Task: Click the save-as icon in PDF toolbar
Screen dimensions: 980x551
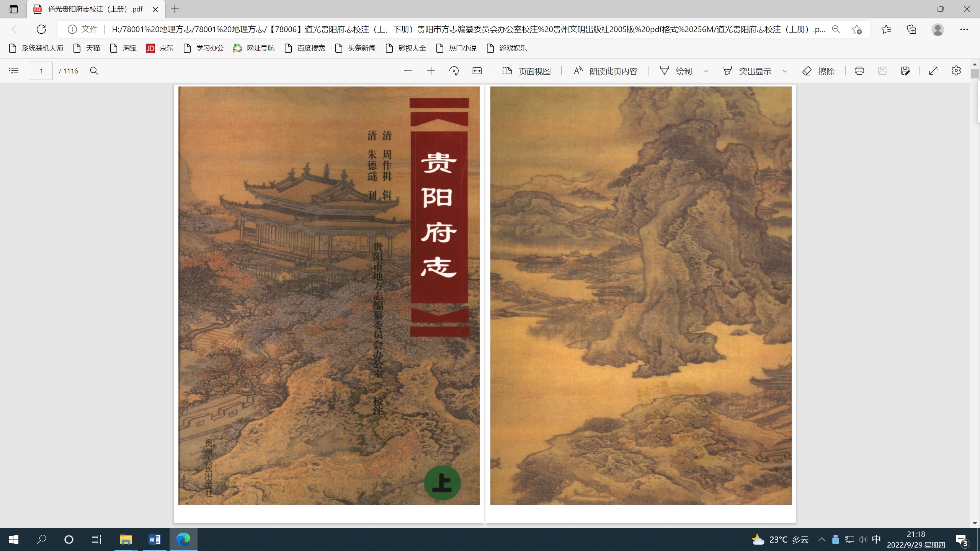Action: [x=905, y=71]
